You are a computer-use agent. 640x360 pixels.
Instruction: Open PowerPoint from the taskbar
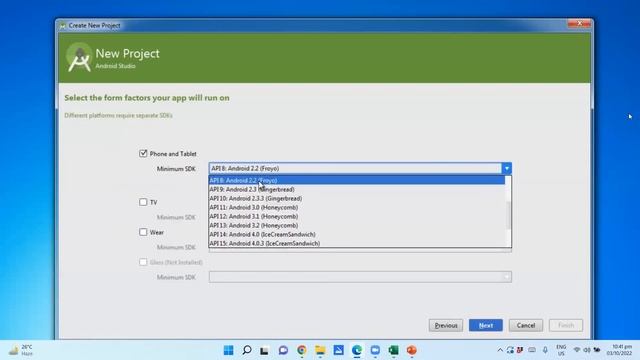click(411, 350)
